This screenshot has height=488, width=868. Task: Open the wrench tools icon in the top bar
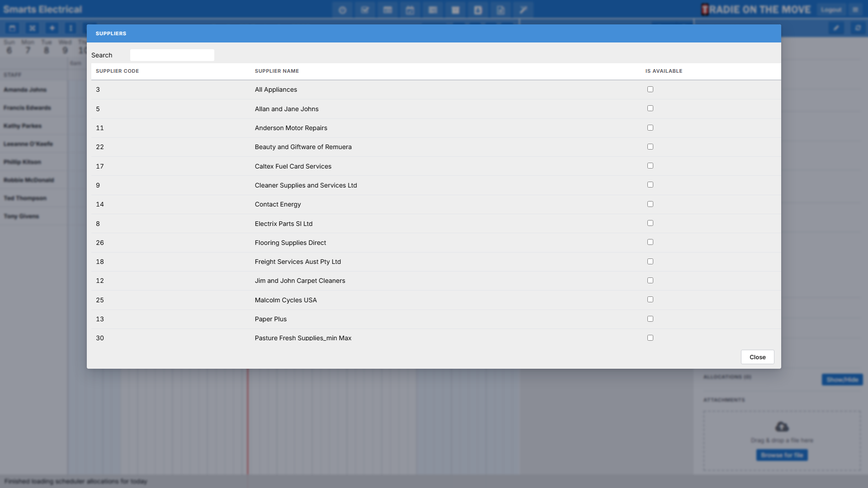coord(523,10)
